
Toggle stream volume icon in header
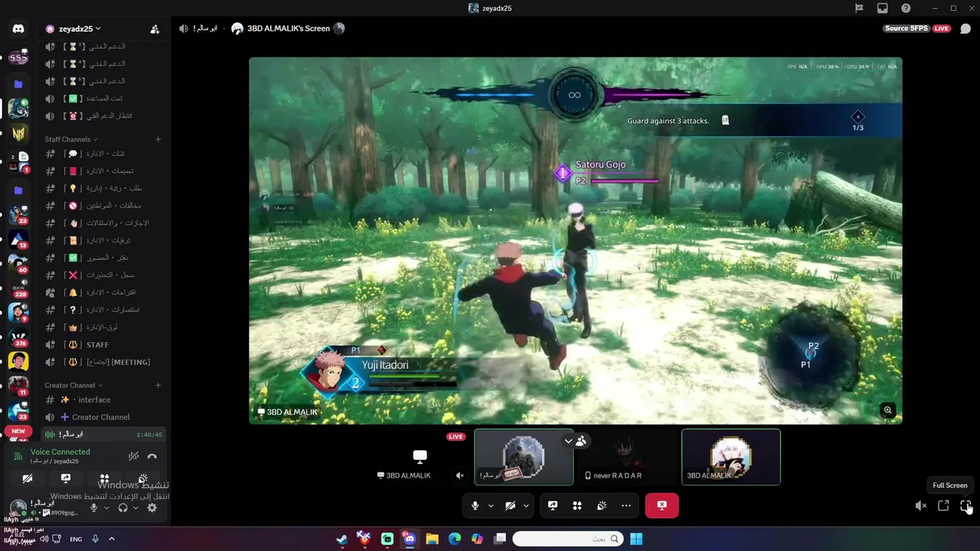tap(184, 28)
